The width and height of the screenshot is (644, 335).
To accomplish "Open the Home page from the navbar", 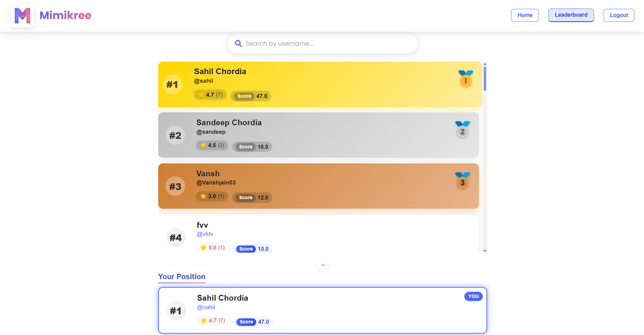I will click(525, 15).
